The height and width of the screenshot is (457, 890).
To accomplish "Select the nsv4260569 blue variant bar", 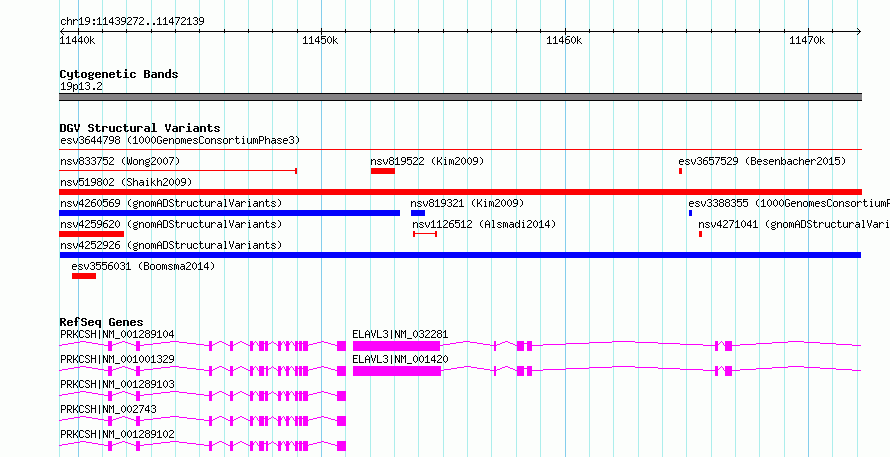I will coord(229,213).
